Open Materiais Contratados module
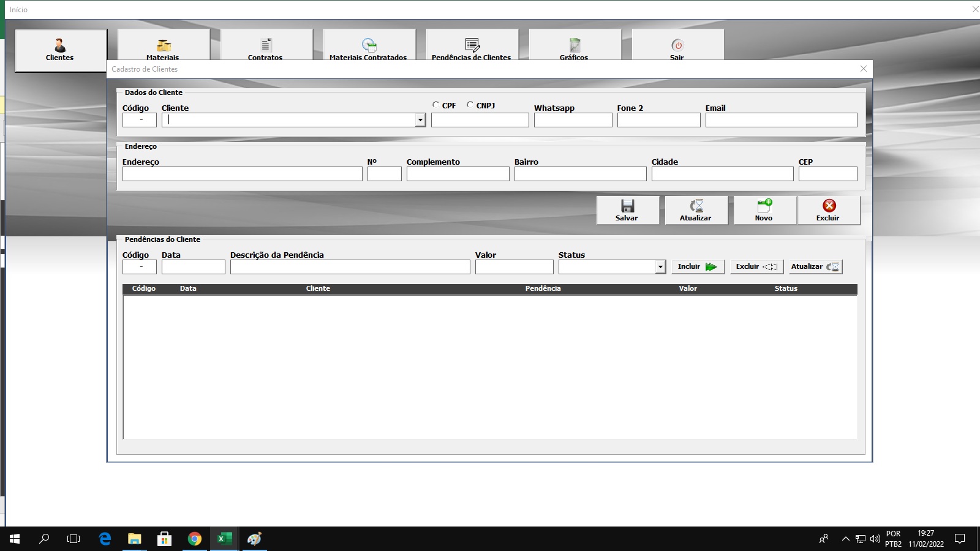This screenshot has width=980, height=551. click(x=369, y=45)
